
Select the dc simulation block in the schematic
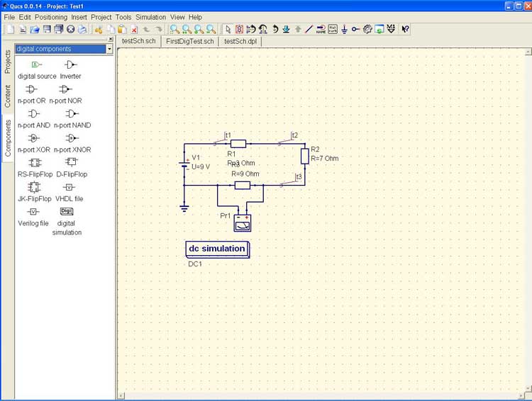click(218, 249)
